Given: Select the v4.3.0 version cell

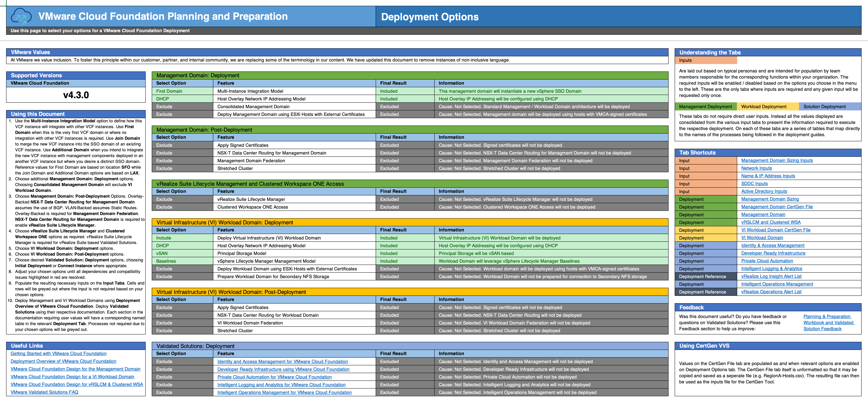Looking at the screenshot, I should pos(76,95).
